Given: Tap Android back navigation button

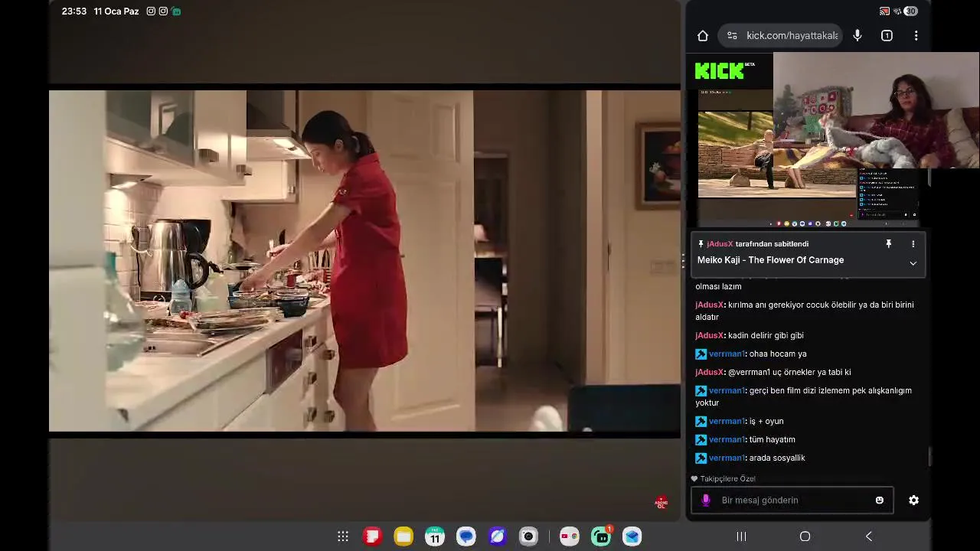Looking at the screenshot, I should pos(868,536).
